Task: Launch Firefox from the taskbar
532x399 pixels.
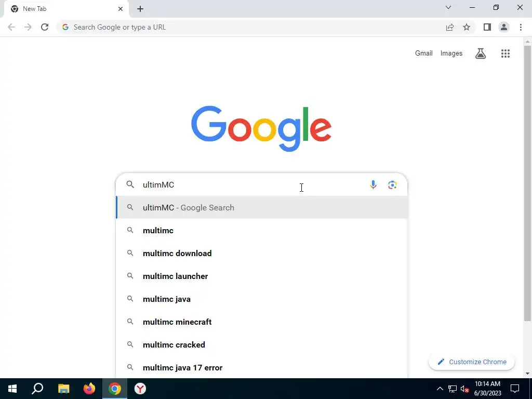Action: [x=89, y=389]
